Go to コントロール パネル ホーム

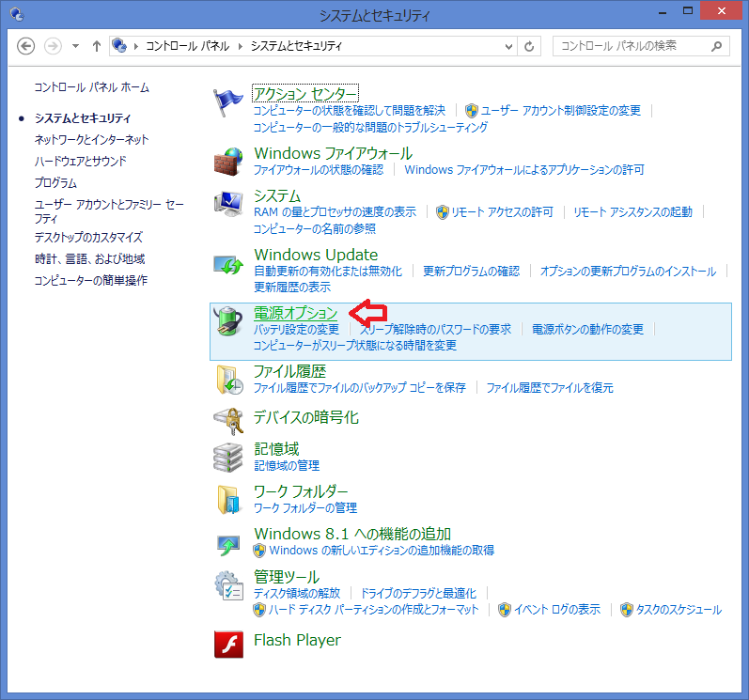[x=91, y=87]
